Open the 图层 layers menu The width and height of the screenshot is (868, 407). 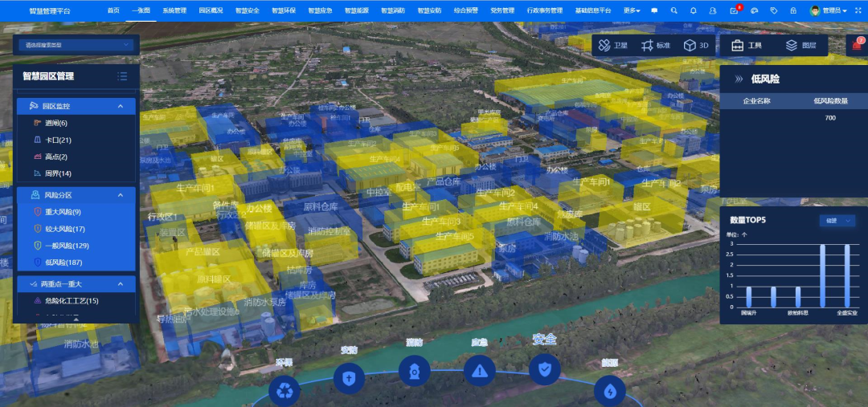801,45
